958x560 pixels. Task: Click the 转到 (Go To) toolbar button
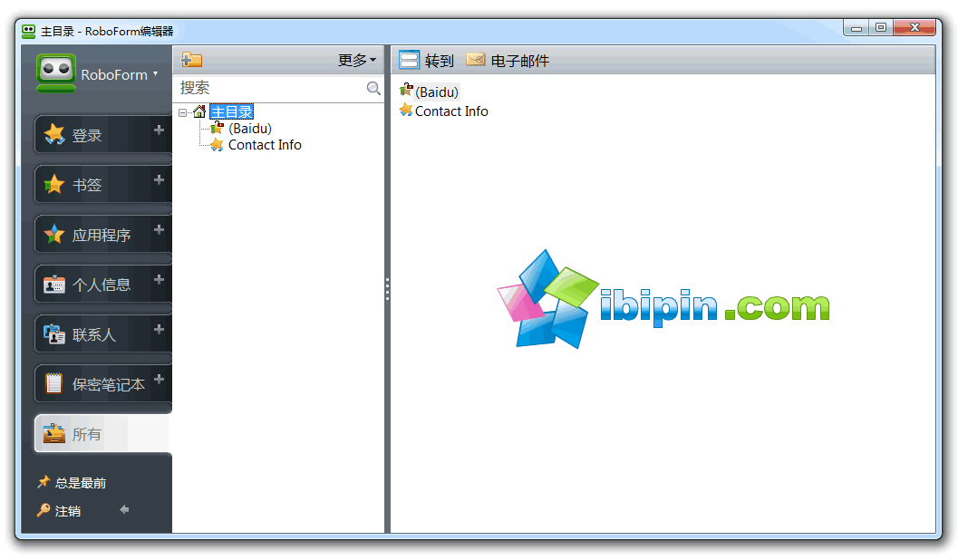pyautogui.click(x=427, y=61)
